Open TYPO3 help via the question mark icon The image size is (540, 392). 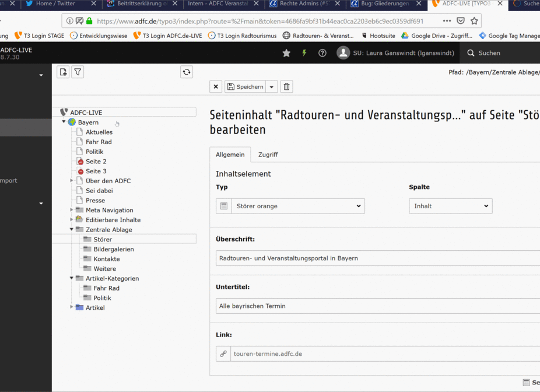322,52
